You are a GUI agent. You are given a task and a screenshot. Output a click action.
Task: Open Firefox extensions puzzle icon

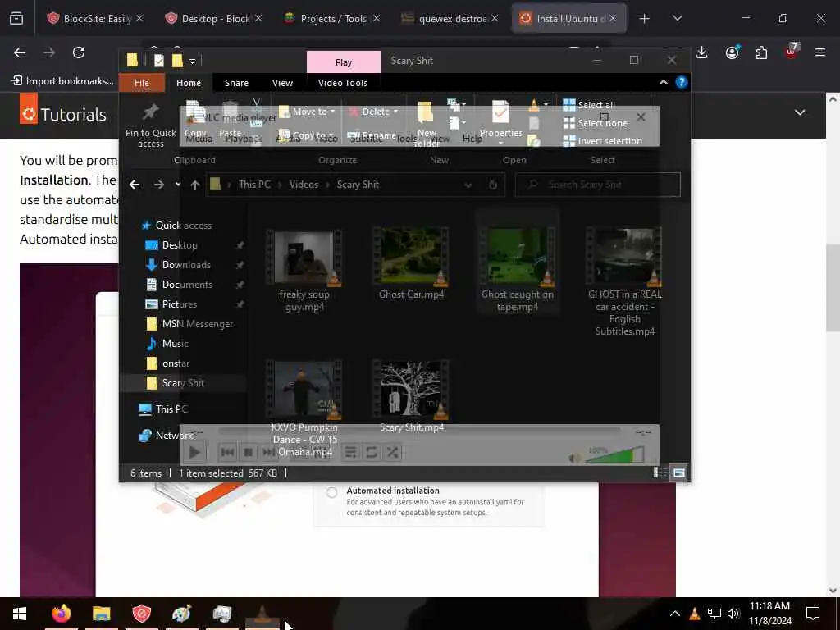[761, 52]
